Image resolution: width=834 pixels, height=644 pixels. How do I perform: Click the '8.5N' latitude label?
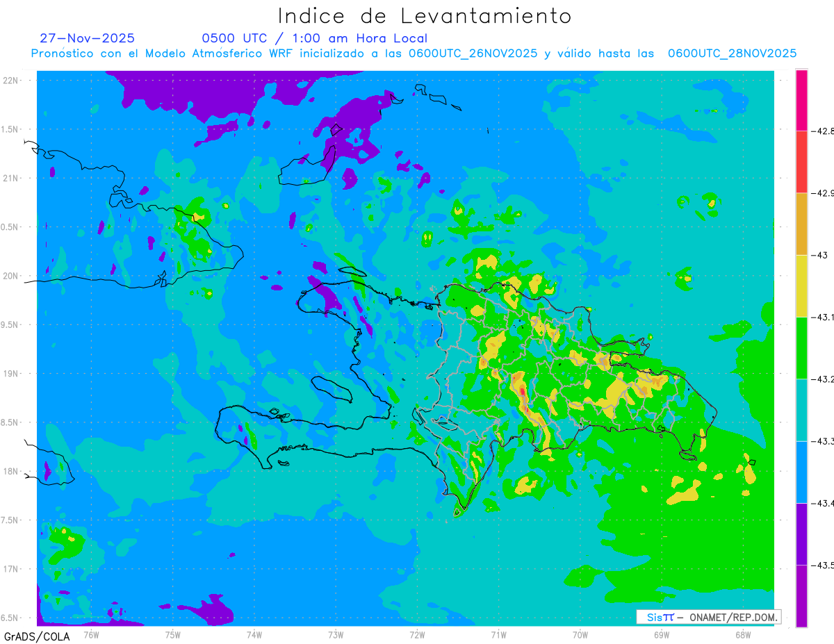pyautogui.click(x=10, y=422)
